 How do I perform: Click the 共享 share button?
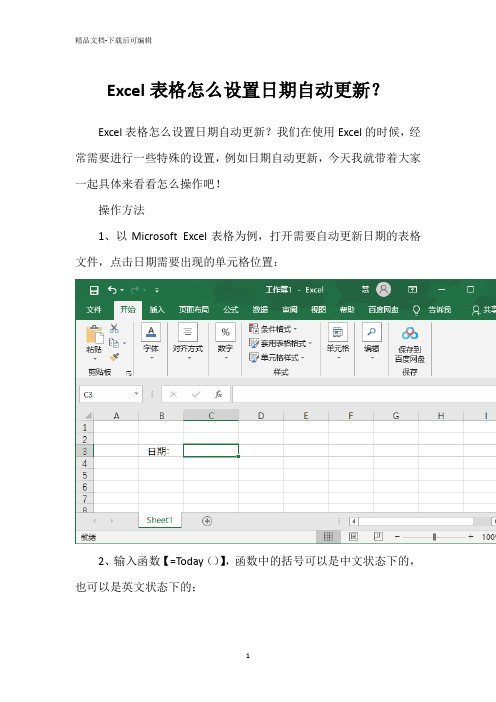tap(484, 309)
